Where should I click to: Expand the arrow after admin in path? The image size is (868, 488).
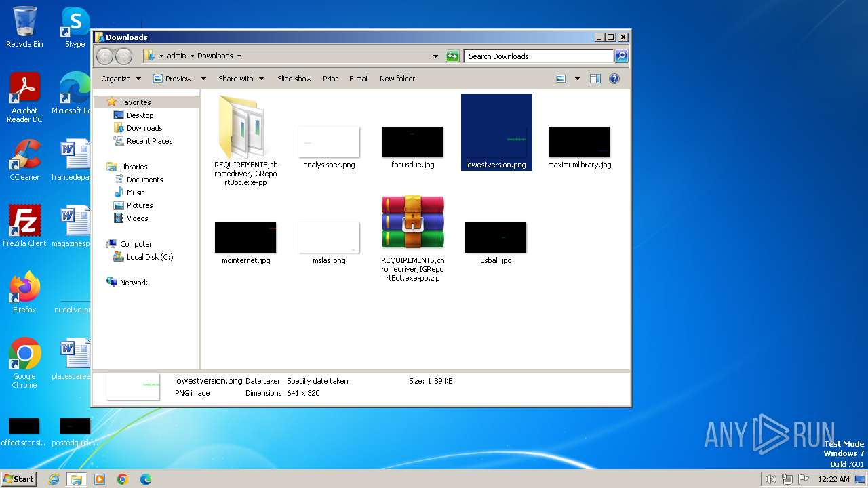[192, 56]
